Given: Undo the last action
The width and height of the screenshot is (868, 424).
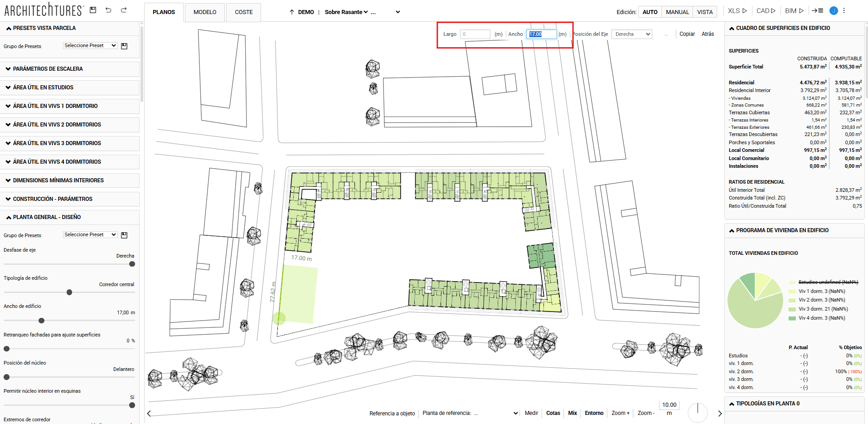Looking at the screenshot, I should point(108,10).
